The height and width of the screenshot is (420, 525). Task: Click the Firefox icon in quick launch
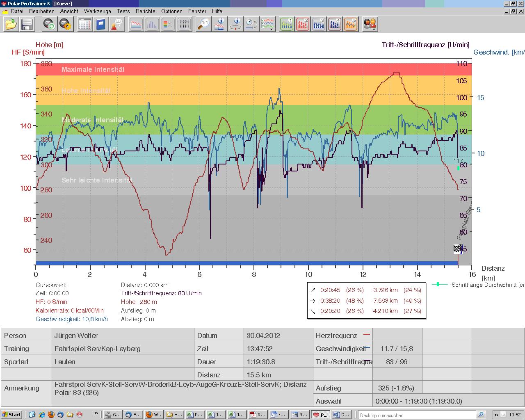pyautogui.click(x=51, y=415)
